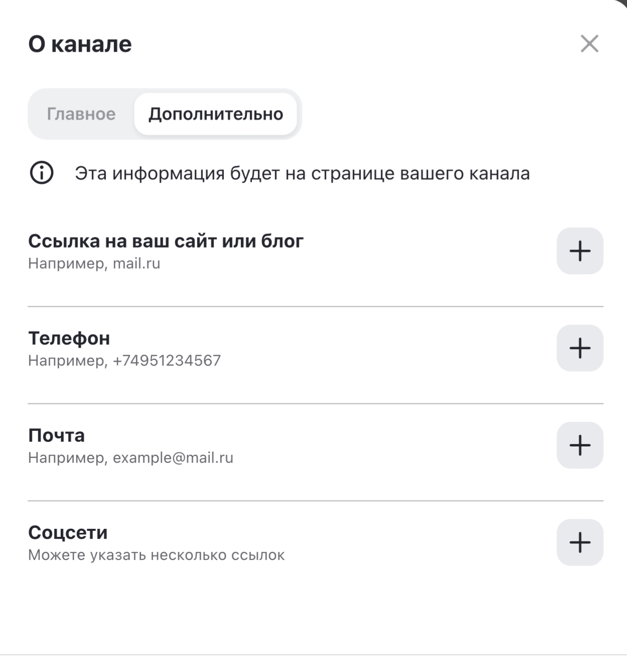Click the Соцсети section heading
The image size is (627, 672).
click(68, 532)
